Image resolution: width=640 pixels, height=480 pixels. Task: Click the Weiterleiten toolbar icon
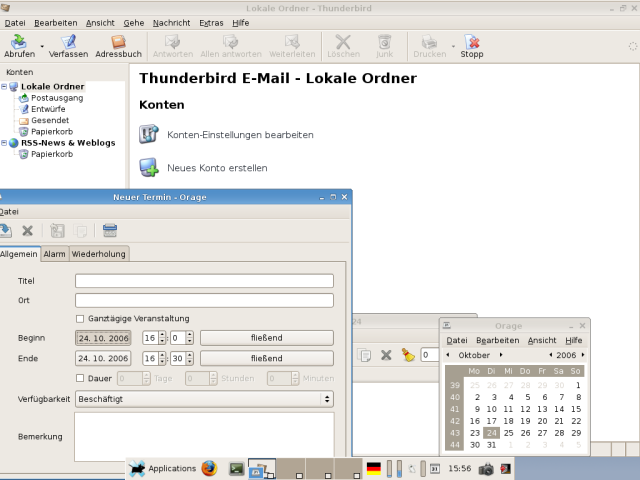click(292, 42)
